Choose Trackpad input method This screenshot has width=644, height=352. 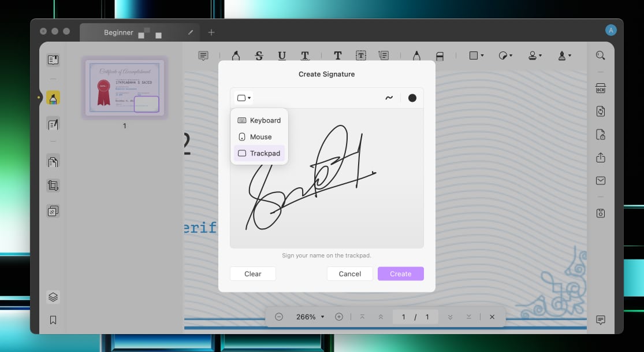coord(259,153)
